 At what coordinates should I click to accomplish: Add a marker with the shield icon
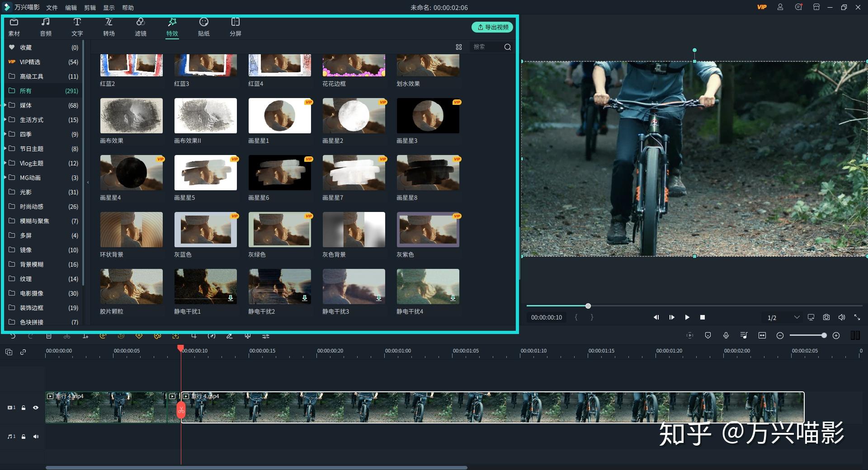pos(708,335)
